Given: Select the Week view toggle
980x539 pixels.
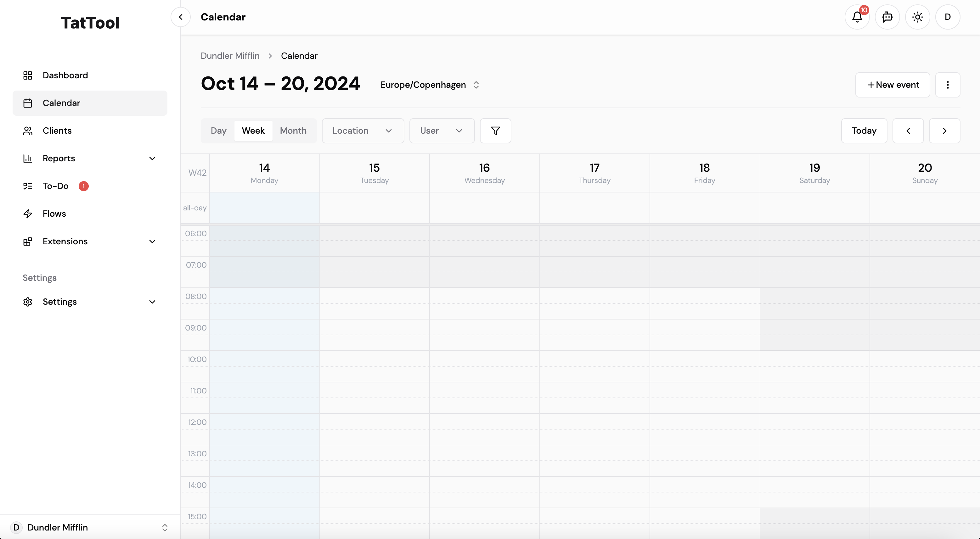Looking at the screenshot, I should click(253, 131).
